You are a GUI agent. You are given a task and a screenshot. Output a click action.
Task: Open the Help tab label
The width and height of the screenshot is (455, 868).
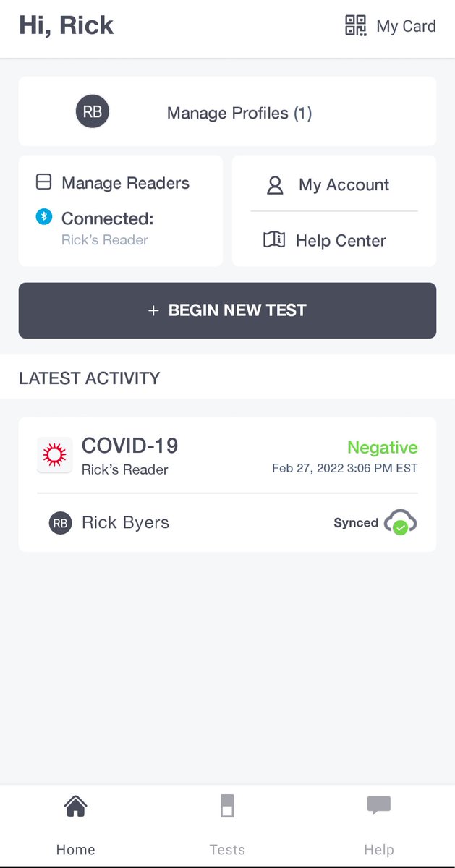coord(378,849)
